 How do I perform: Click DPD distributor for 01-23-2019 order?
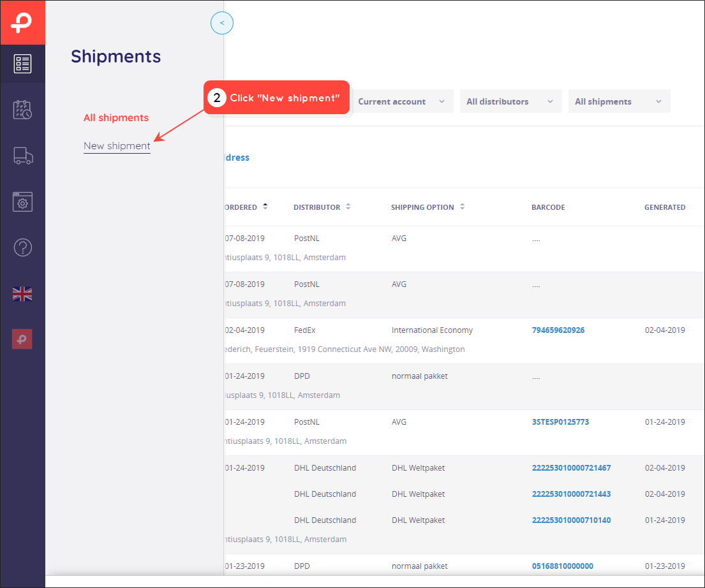click(302, 566)
